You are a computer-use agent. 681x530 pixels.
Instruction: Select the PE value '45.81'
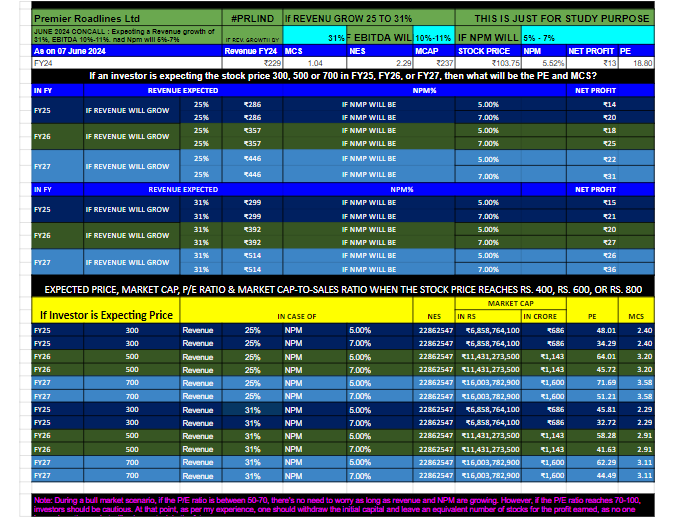pos(592,409)
